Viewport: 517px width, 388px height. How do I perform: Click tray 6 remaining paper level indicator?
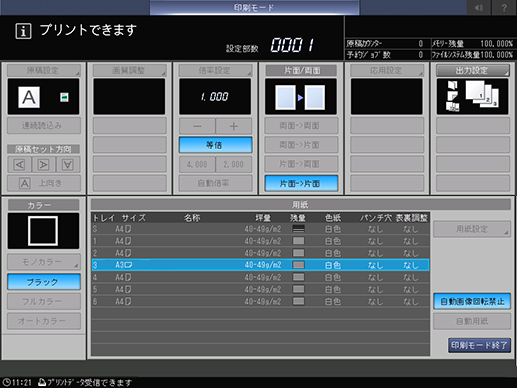click(x=298, y=301)
